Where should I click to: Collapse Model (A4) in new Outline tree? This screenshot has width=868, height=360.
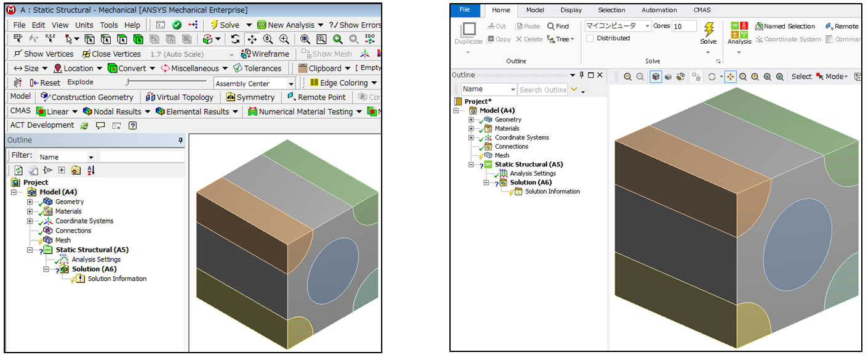pos(456,110)
